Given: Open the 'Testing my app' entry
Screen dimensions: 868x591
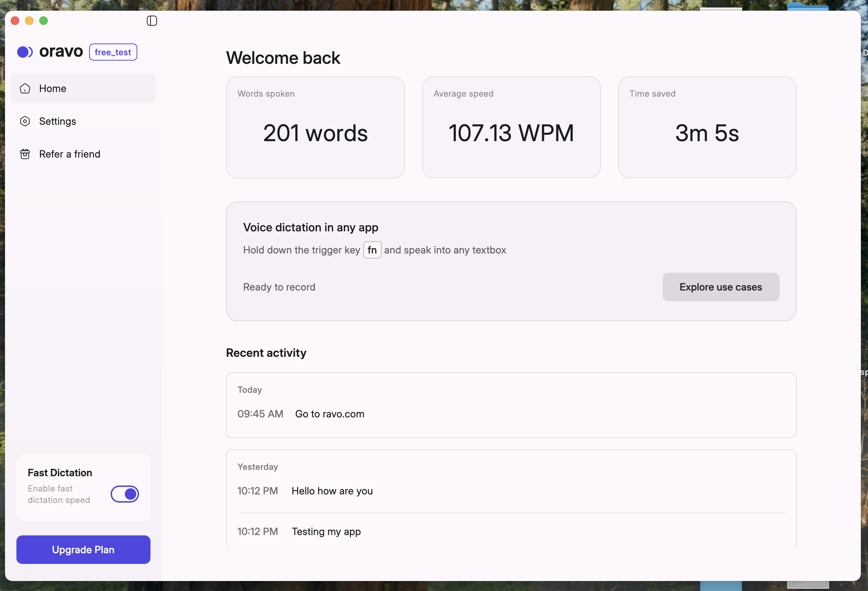Looking at the screenshot, I should coord(326,531).
